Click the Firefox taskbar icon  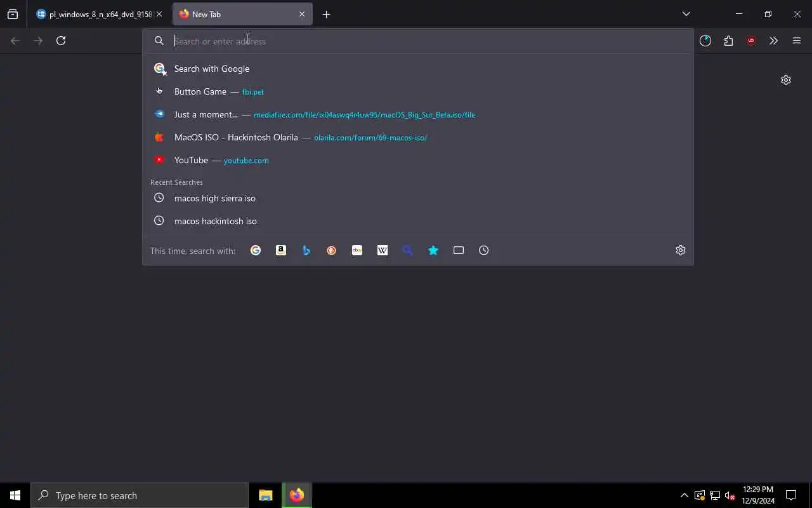297,495
